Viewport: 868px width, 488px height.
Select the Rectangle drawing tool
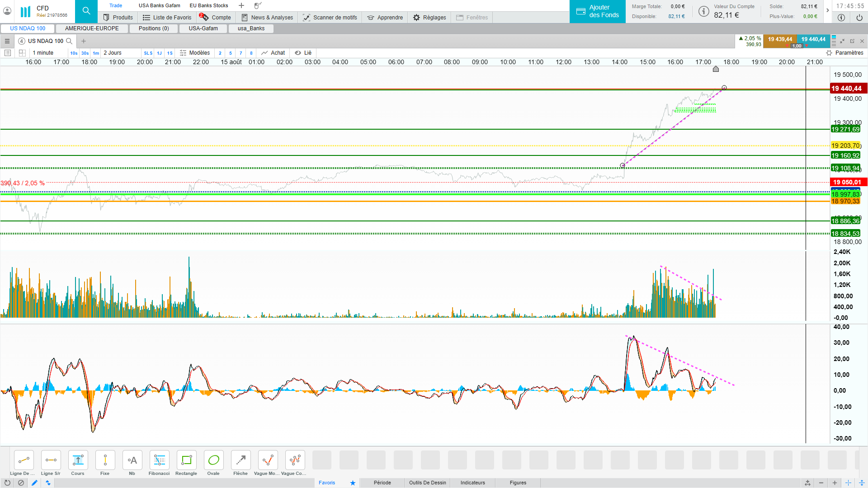[186, 460]
